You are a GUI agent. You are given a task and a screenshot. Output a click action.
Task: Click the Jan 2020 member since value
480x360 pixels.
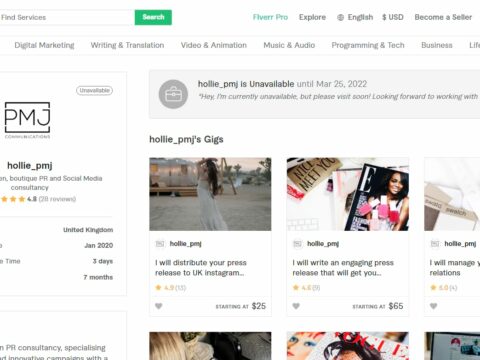coord(99,245)
